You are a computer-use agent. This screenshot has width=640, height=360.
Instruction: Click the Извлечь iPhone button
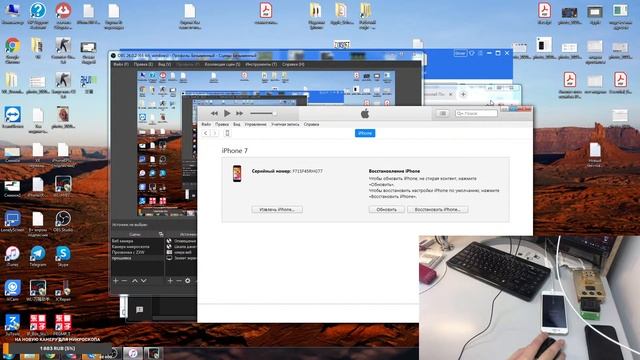click(277, 209)
